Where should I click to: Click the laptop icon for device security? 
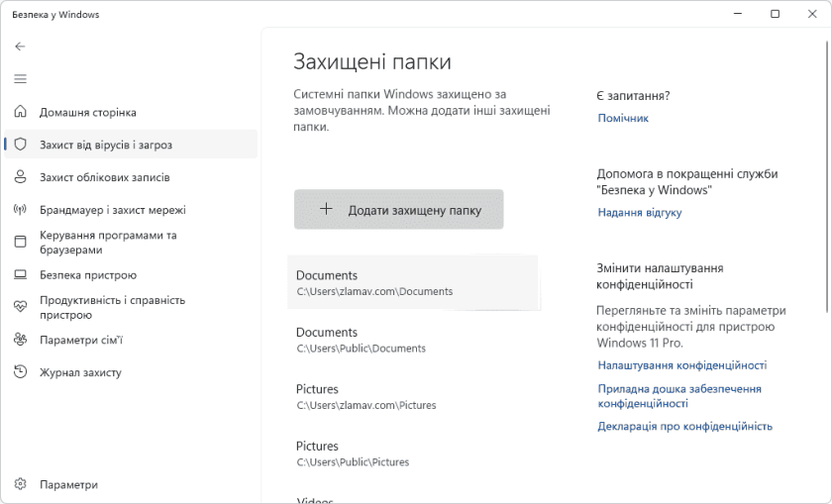[20, 275]
